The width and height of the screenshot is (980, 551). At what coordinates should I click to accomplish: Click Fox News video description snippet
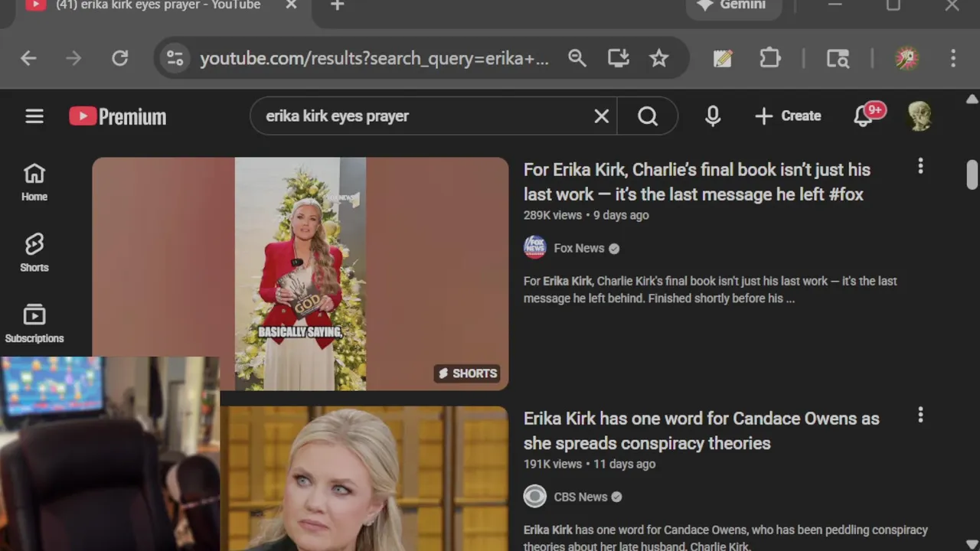(x=710, y=289)
